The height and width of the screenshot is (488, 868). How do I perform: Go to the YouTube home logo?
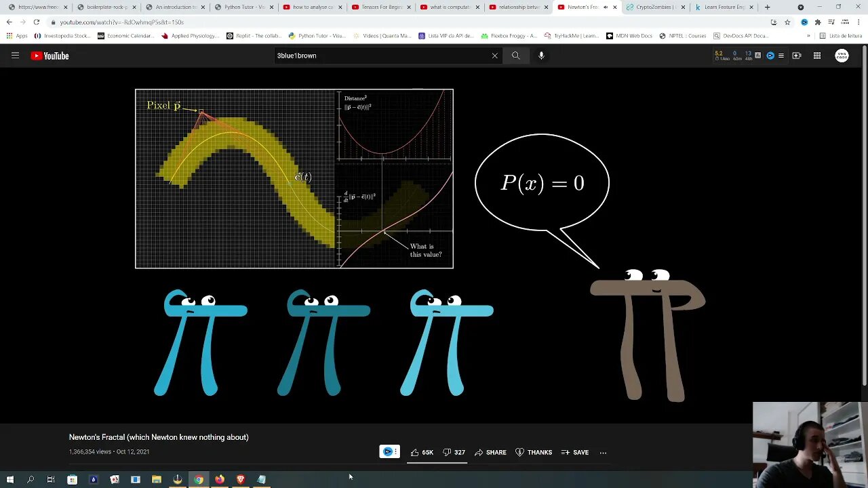point(50,56)
